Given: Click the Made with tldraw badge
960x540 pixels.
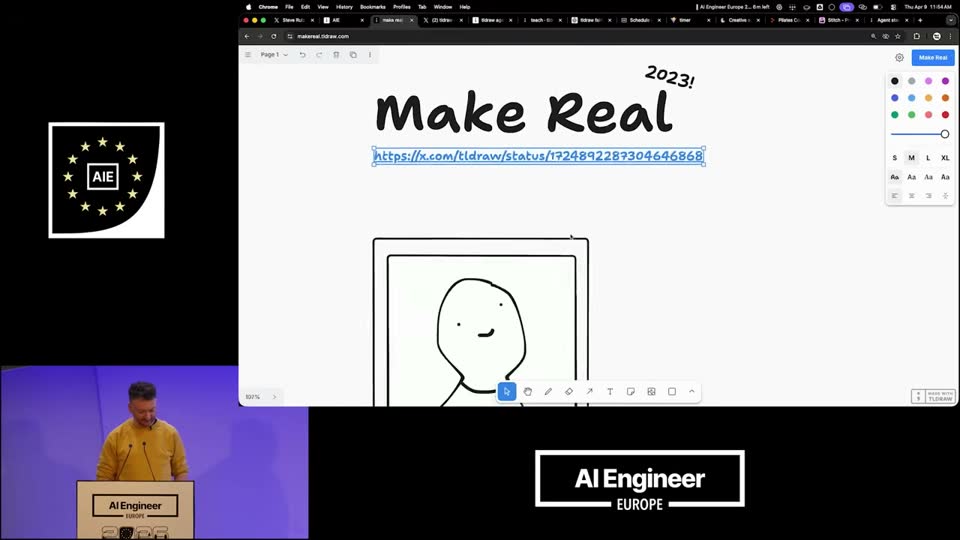Looking at the screenshot, I should [x=933, y=396].
